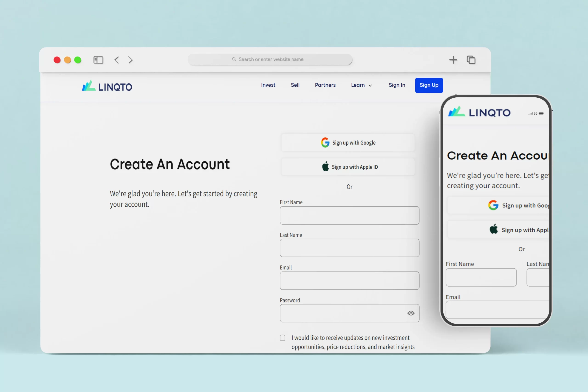This screenshot has width=588, height=392.
Task: Click the browser sidebar toggle icon
Action: click(98, 60)
